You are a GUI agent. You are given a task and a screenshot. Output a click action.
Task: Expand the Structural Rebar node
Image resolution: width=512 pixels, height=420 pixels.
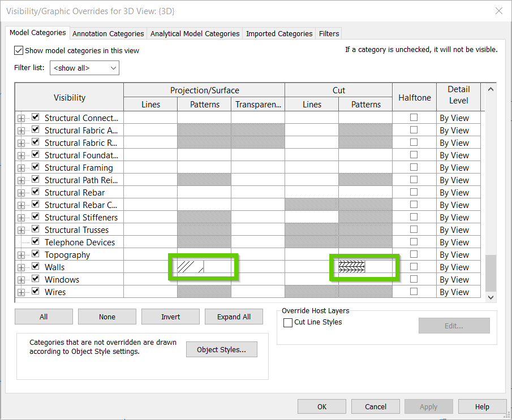[x=21, y=193]
